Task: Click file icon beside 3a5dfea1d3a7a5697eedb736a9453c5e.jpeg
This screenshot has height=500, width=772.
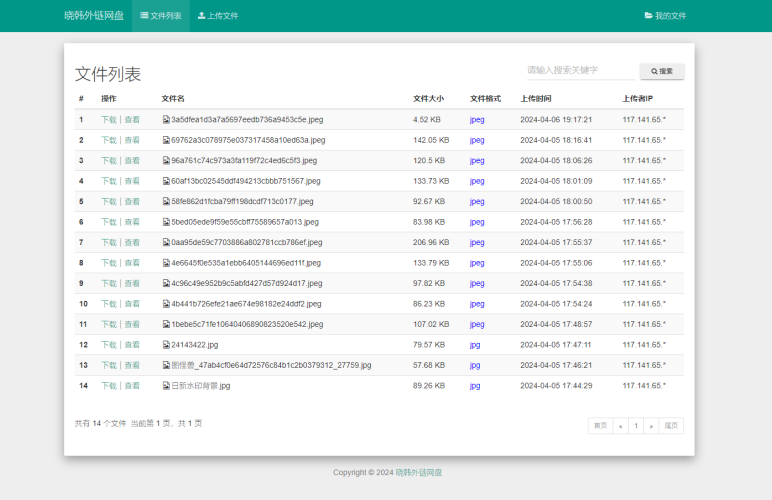Action: click(166, 120)
